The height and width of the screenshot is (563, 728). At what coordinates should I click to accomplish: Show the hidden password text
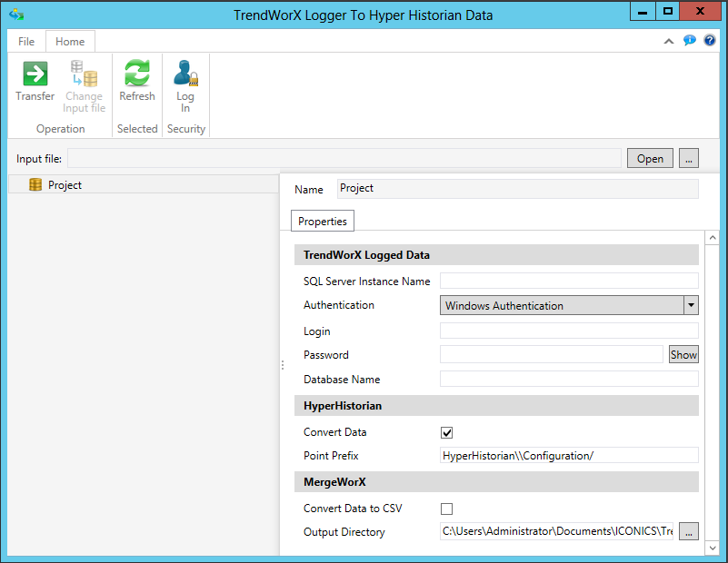(683, 354)
